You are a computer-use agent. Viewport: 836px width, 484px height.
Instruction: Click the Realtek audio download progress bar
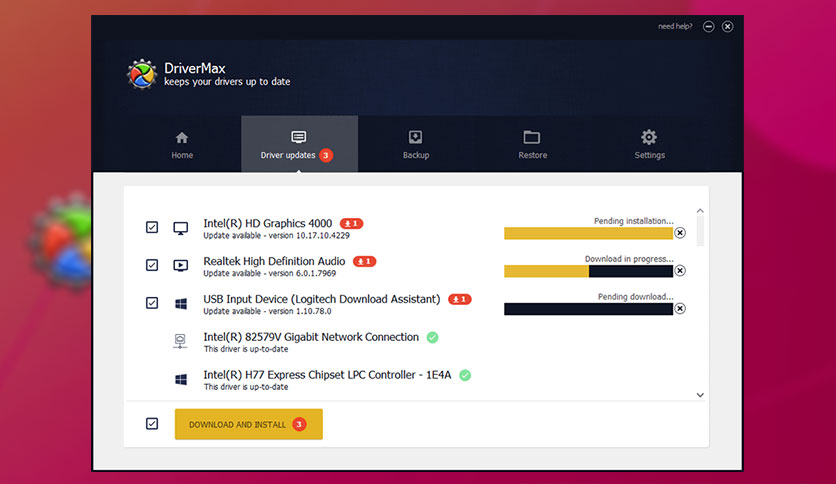[x=589, y=271]
